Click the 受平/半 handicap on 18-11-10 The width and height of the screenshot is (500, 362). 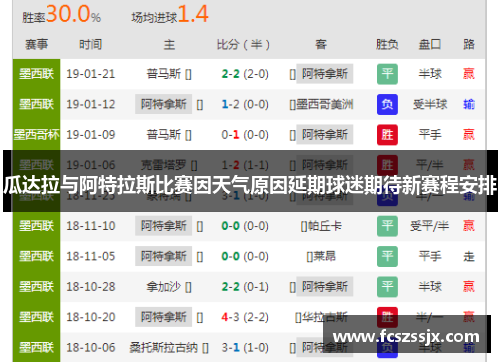(430, 226)
